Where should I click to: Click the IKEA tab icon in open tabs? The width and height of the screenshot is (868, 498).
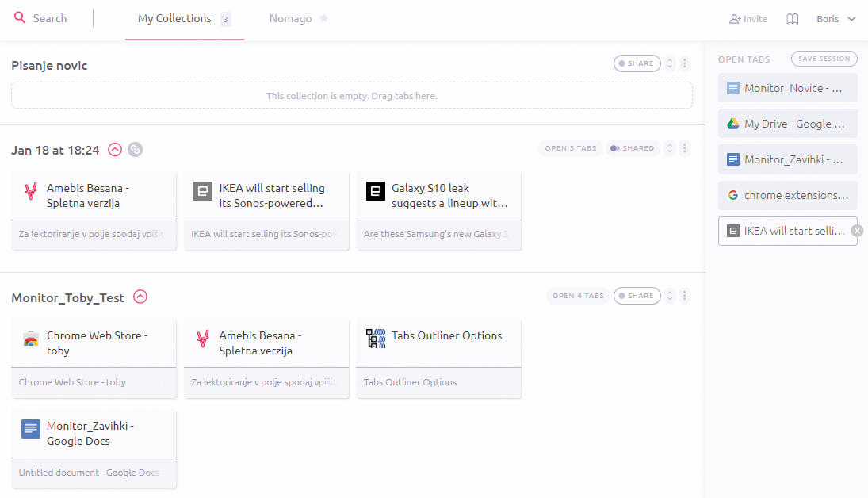(733, 231)
